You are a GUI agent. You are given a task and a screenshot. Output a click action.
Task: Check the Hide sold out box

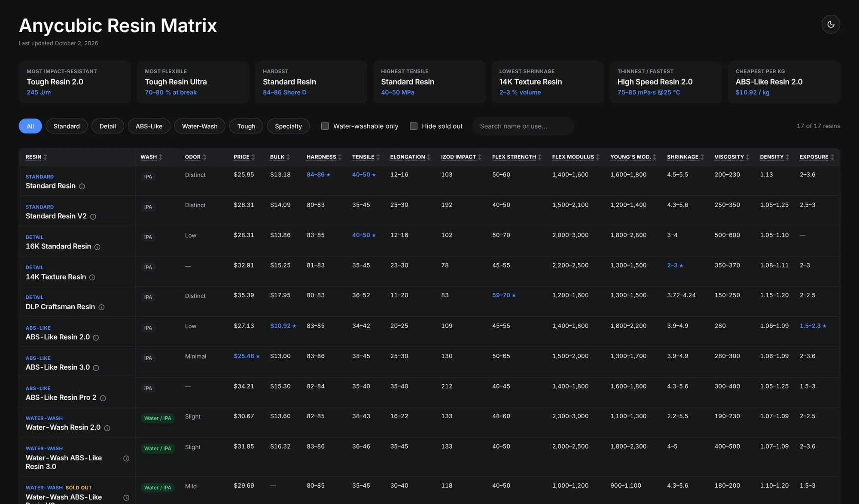coord(414,126)
